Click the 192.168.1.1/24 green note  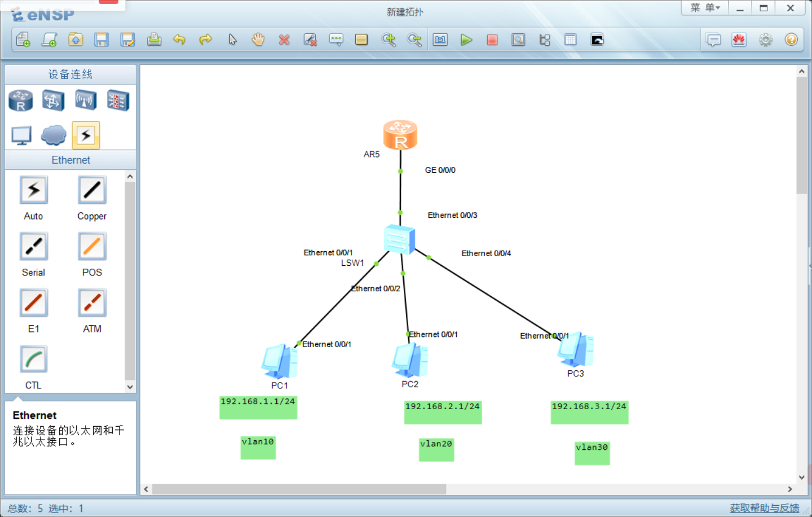[258, 407]
